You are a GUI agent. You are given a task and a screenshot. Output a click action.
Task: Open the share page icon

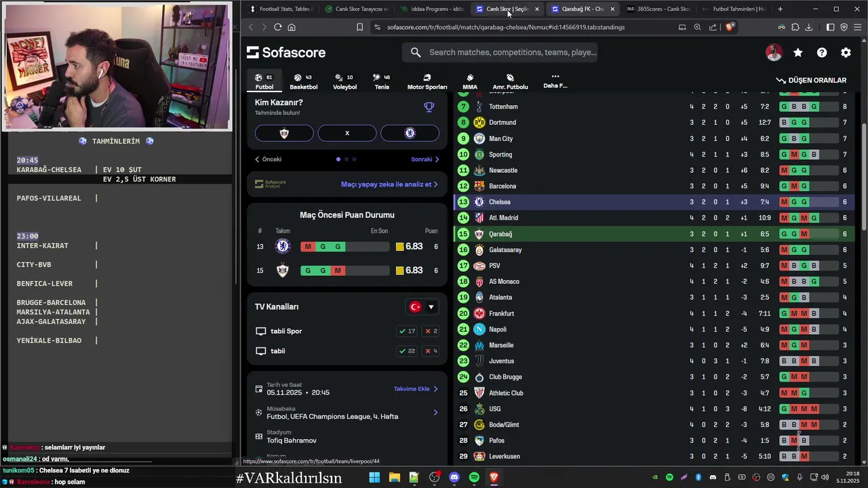click(x=713, y=27)
